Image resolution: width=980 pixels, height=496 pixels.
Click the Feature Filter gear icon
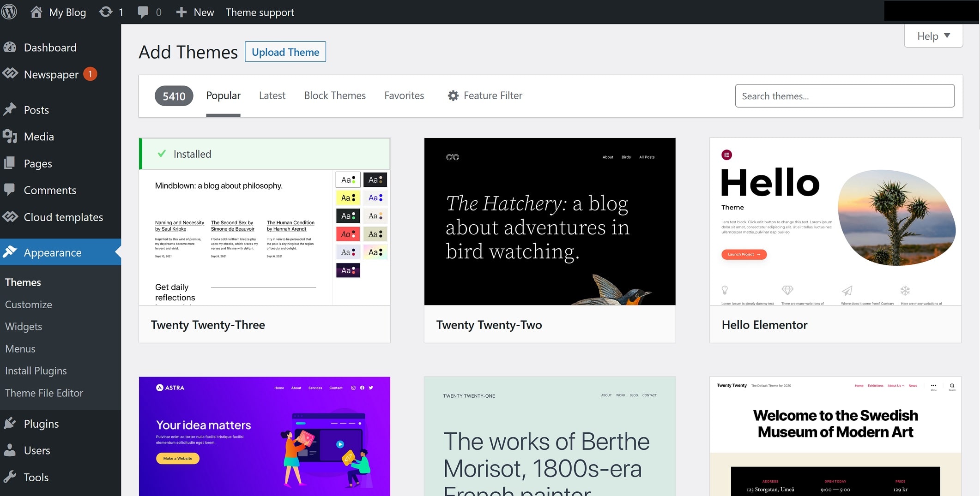point(453,96)
